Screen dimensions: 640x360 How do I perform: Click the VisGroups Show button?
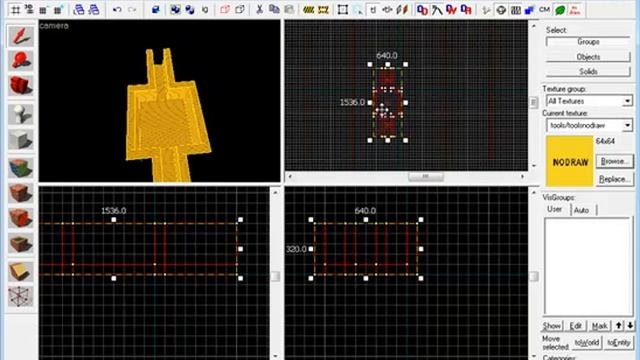coord(552,326)
